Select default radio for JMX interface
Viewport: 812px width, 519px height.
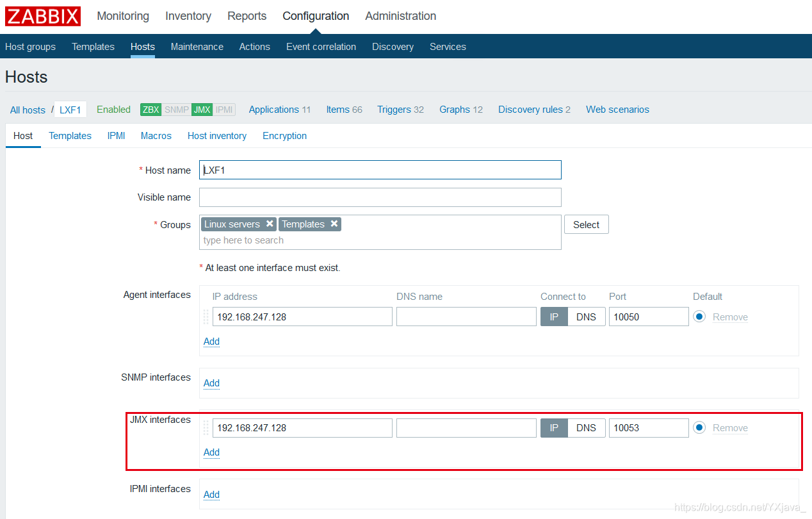[699, 427]
